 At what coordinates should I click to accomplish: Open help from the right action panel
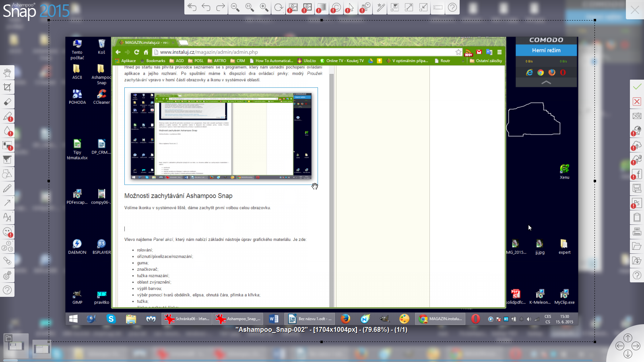[x=637, y=275]
